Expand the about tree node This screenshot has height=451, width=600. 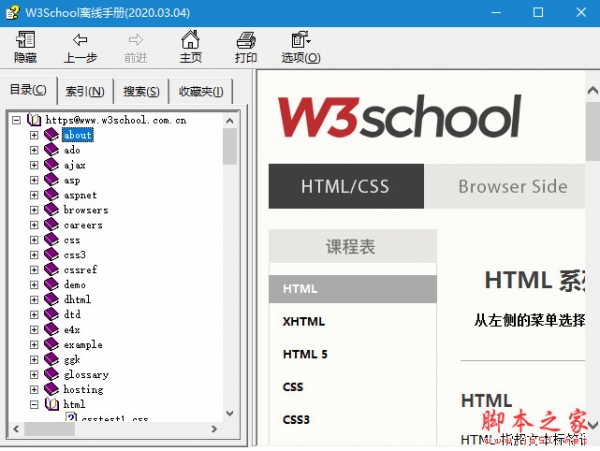pos(34,135)
